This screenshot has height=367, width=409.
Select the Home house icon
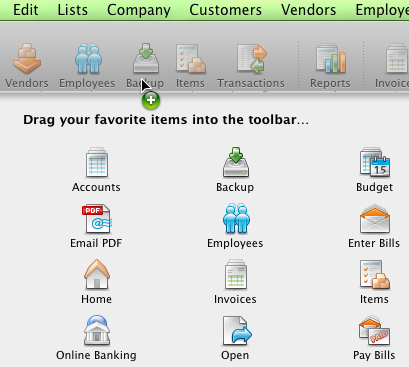[x=97, y=274]
